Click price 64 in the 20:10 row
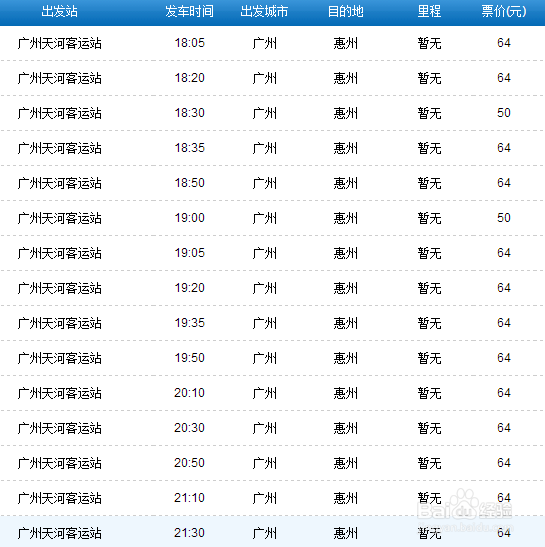The image size is (545, 547). (504, 393)
